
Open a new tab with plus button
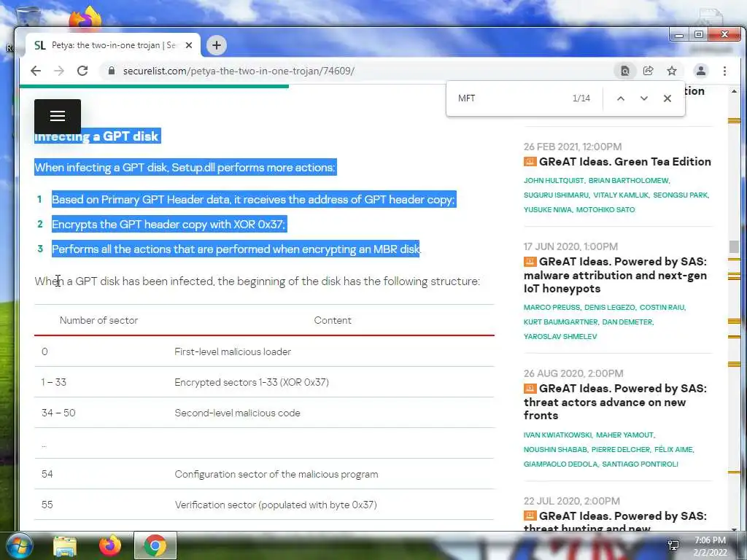click(x=216, y=45)
